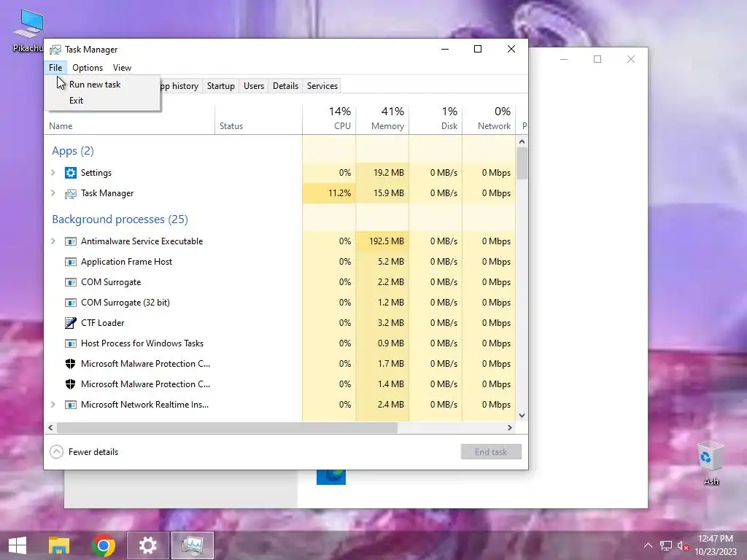Launch Google Chrome from the taskbar

[103, 545]
